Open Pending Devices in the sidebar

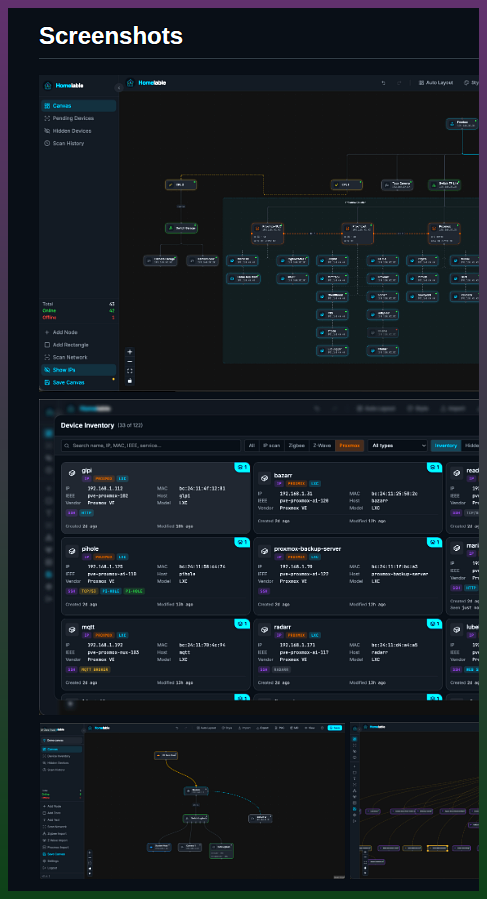(x=79, y=118)
